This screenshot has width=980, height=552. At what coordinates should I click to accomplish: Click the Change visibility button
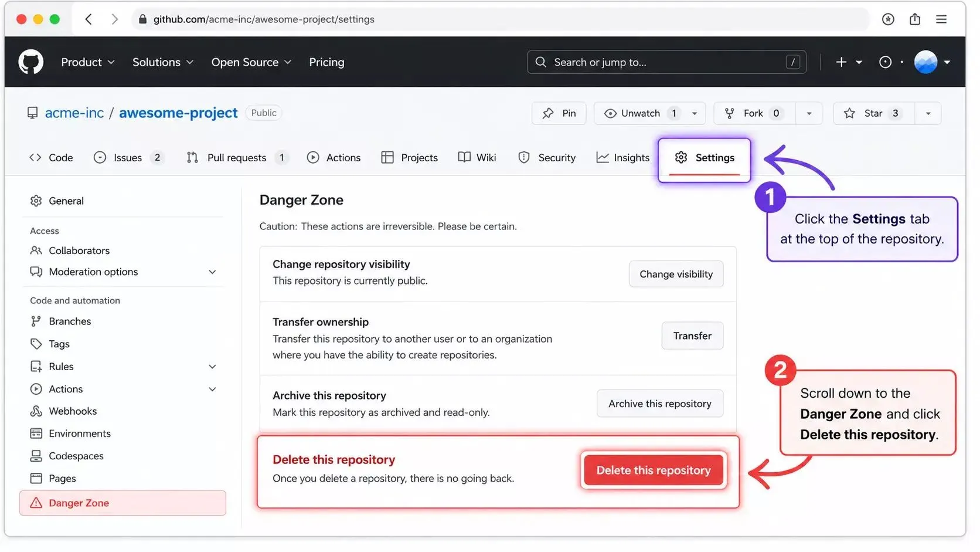676,274
